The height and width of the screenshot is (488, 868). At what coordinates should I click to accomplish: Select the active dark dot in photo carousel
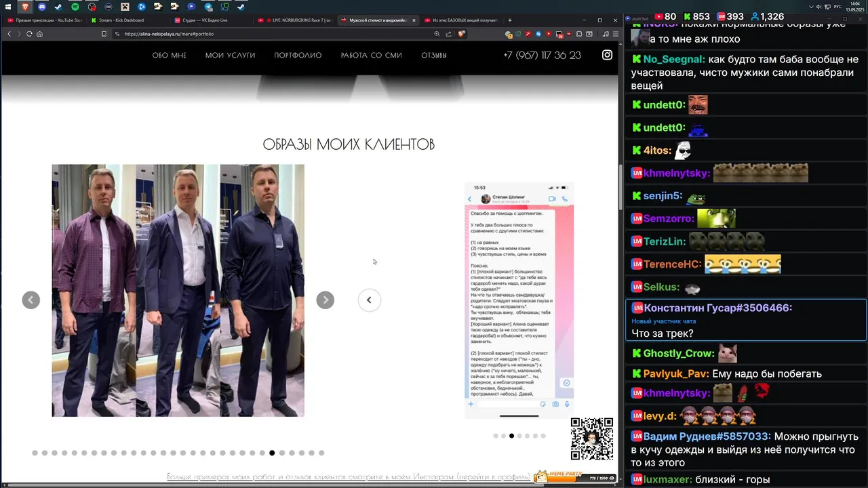272,453
